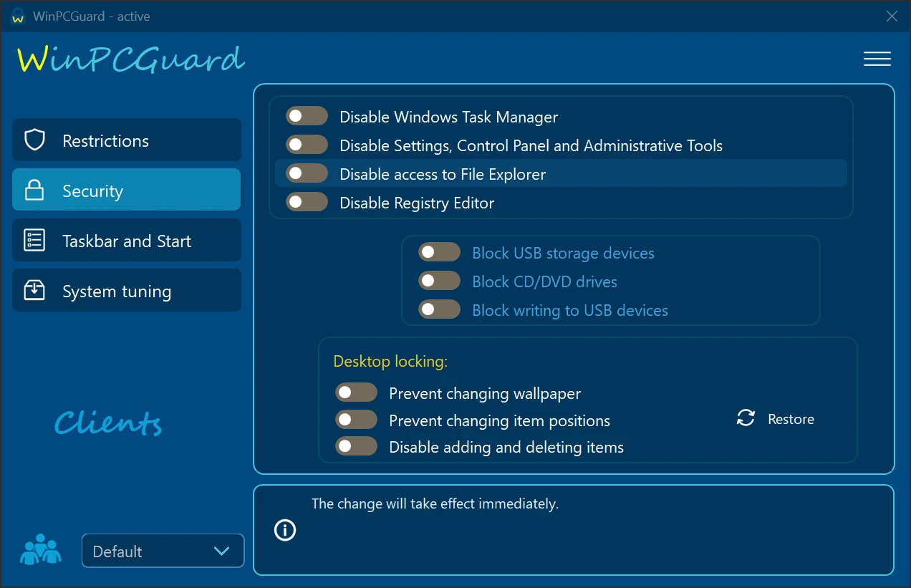
Task: Click the padlock icon beside Security
Action: 34,191
